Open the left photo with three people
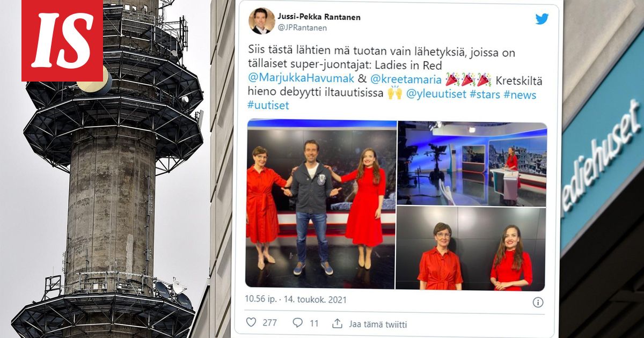The image size is (644, 338). tap(321, 204)
